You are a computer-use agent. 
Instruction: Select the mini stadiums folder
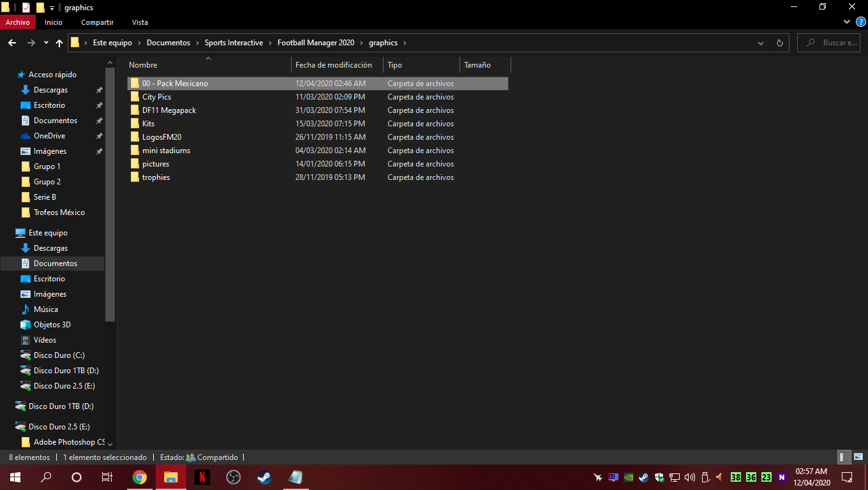click(x=318, y=151)
